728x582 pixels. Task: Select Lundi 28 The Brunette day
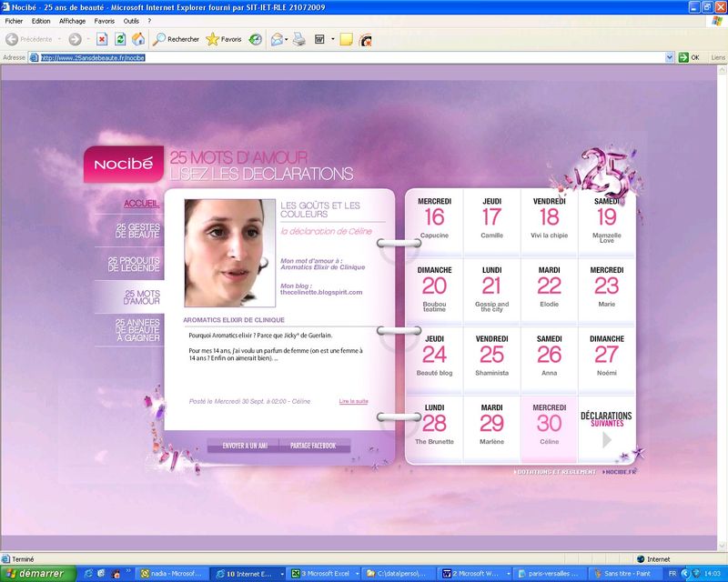pos(434,428)
